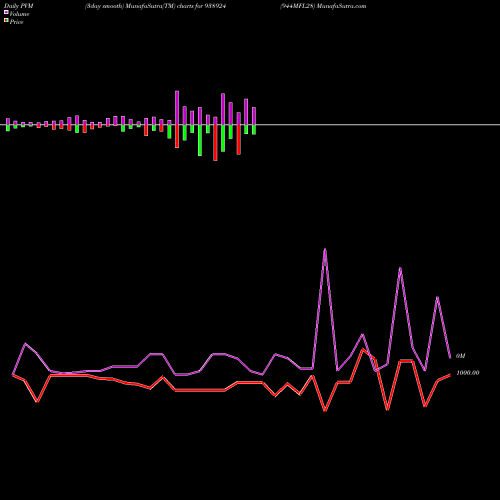500x500 pixels.
Task: Select the Volume legend label
Action: [x=19, y=14]
